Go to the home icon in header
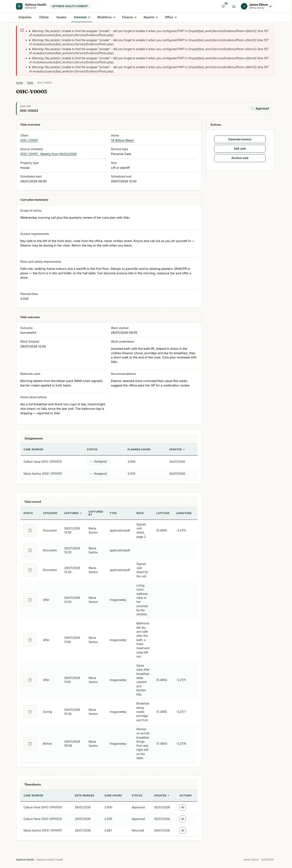Viewport: 292px width, 868px height. [x=234, y=6]
